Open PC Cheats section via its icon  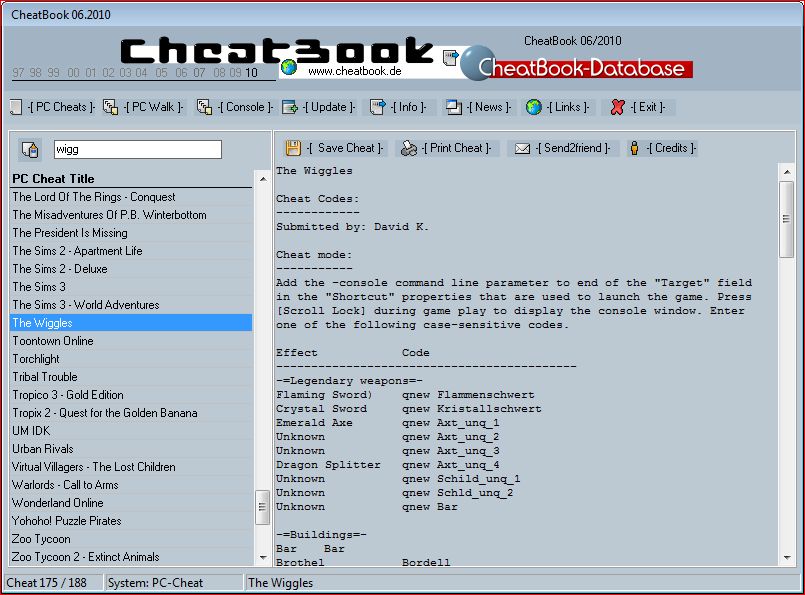tap(14, 107)
